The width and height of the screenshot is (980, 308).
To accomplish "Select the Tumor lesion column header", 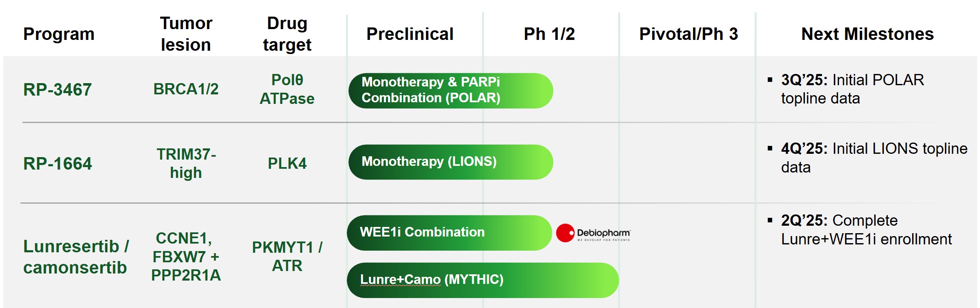I will pos(186,34).
